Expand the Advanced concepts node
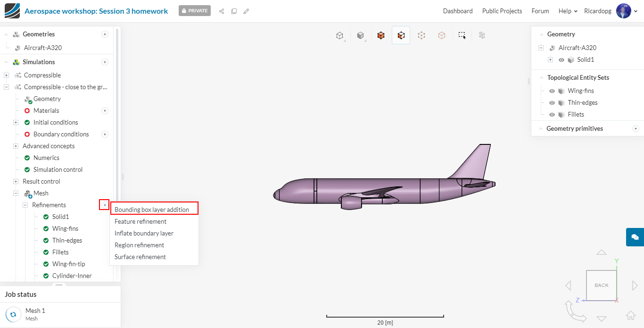Viewport: 644px width, 328px height. [16, 146]
